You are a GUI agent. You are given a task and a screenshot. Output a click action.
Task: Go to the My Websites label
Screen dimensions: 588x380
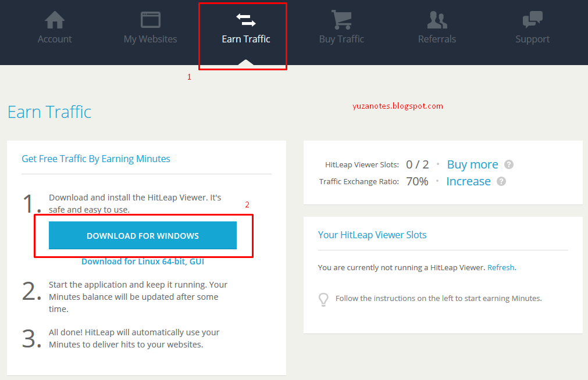tap(151, 40)
